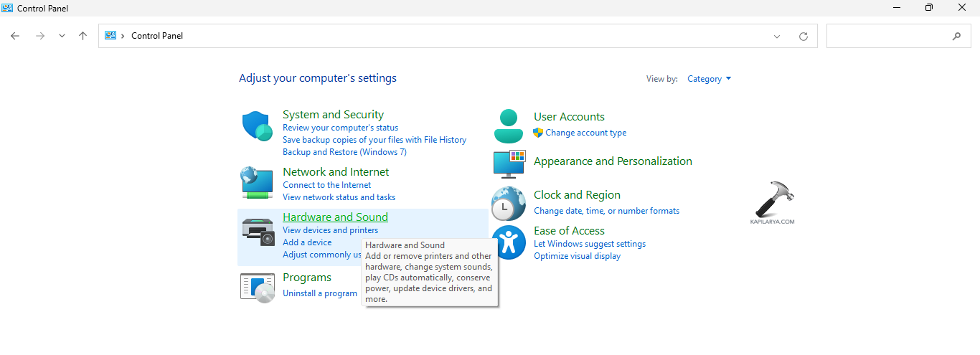Select Change account type link
The height and width of the screenshot is (355, 980).
tap(585, 133)
